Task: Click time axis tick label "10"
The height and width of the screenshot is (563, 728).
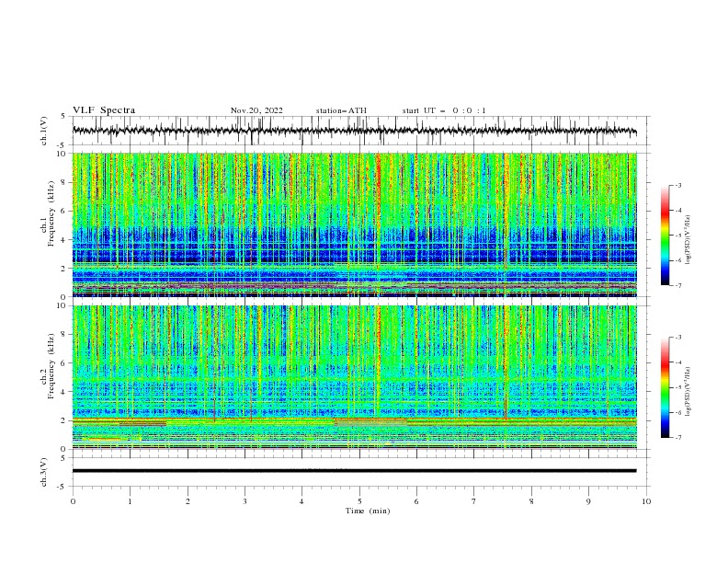Action: point(646,501)
